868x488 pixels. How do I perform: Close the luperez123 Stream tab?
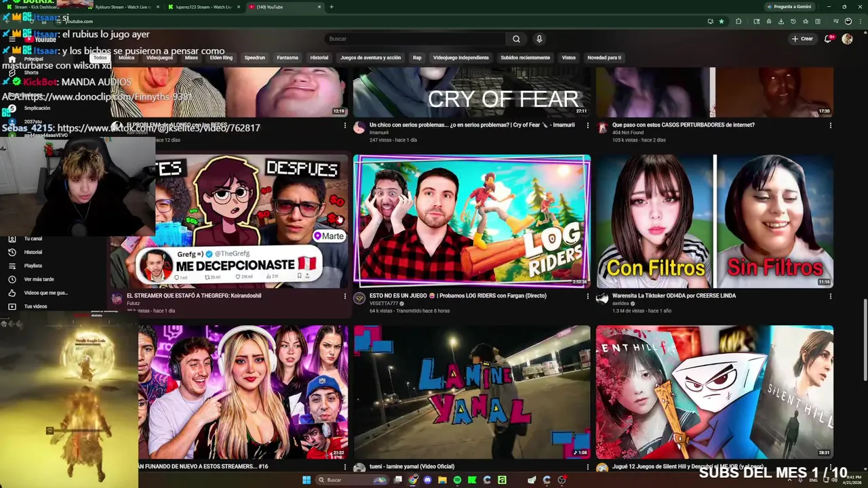[x=238, y=7]
